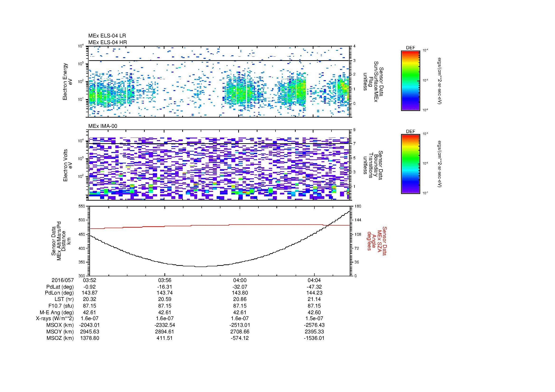The image size is (555, 392).
Task: Click the PdLat value '-0.92'
Action: pos(89,287)
